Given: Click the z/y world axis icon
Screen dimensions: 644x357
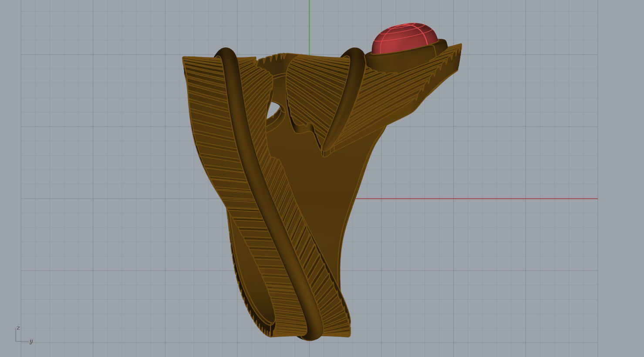Looking at the screenshot, I should [24, 335].
